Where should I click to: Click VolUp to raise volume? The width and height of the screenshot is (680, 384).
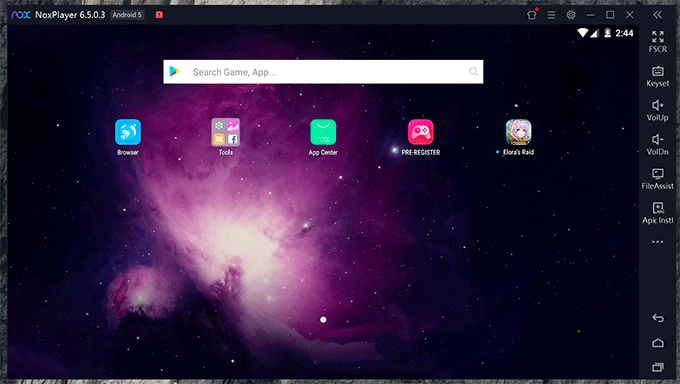[x=658, y=110]
